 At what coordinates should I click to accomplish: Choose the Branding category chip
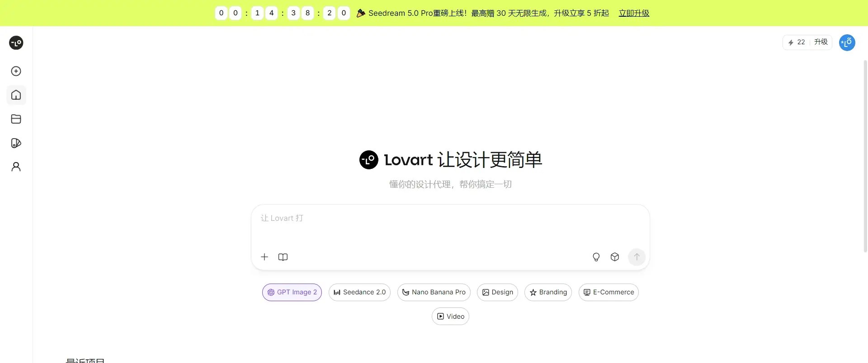click(548, 292)
